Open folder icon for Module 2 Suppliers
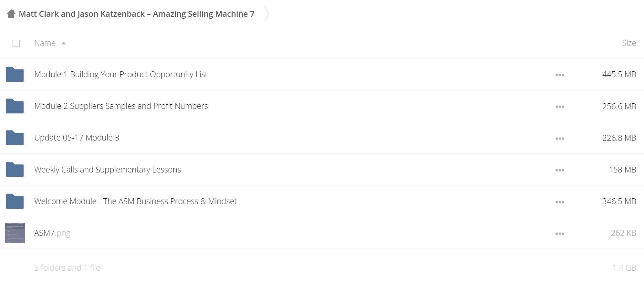The width and height of the screenshot is (644, 291). pyautogui.click(x=15, y=106)
